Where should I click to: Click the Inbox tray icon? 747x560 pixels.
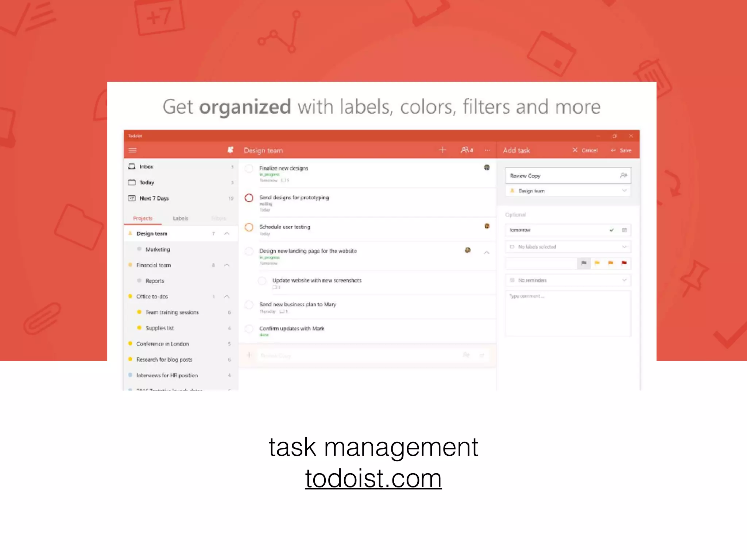coord(132,166)
